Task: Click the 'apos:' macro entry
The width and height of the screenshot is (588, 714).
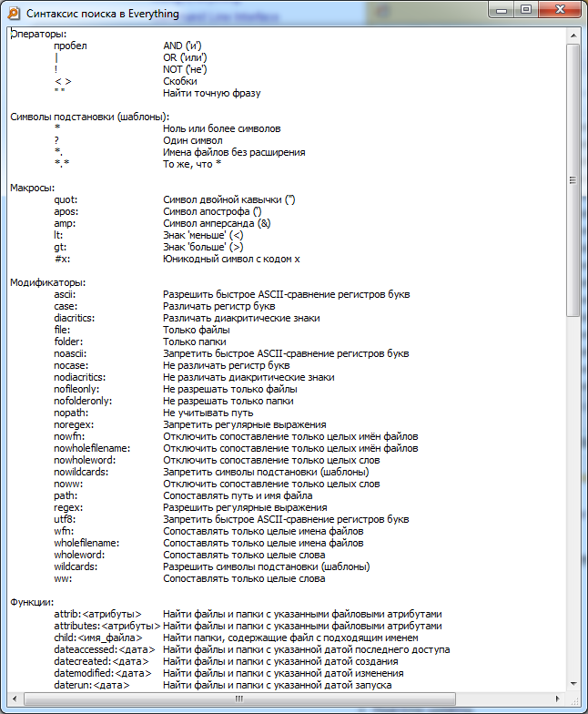Action: 66,211
